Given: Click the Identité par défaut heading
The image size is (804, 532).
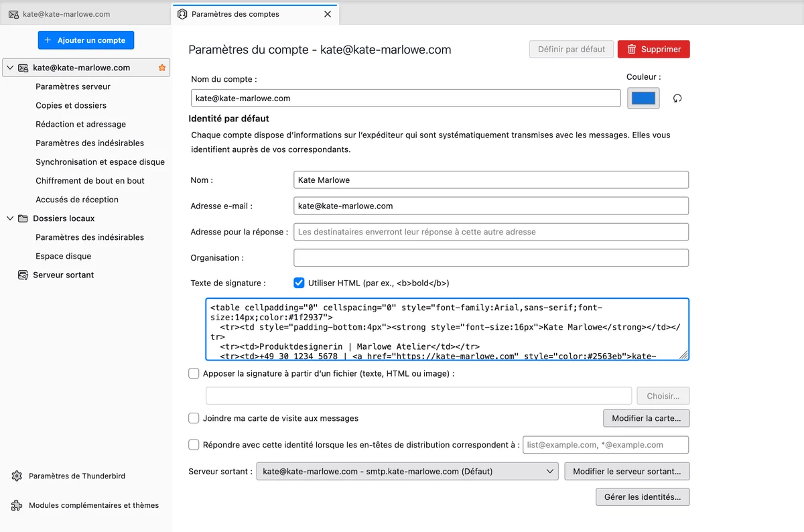Looking at the screenshot, I should click(x=230, y=119).
